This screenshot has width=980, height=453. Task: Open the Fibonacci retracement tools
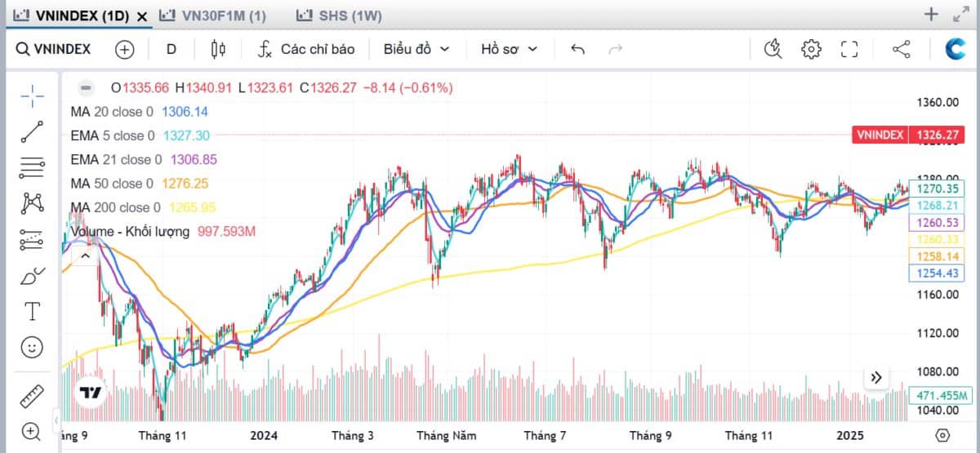[33, 167]
